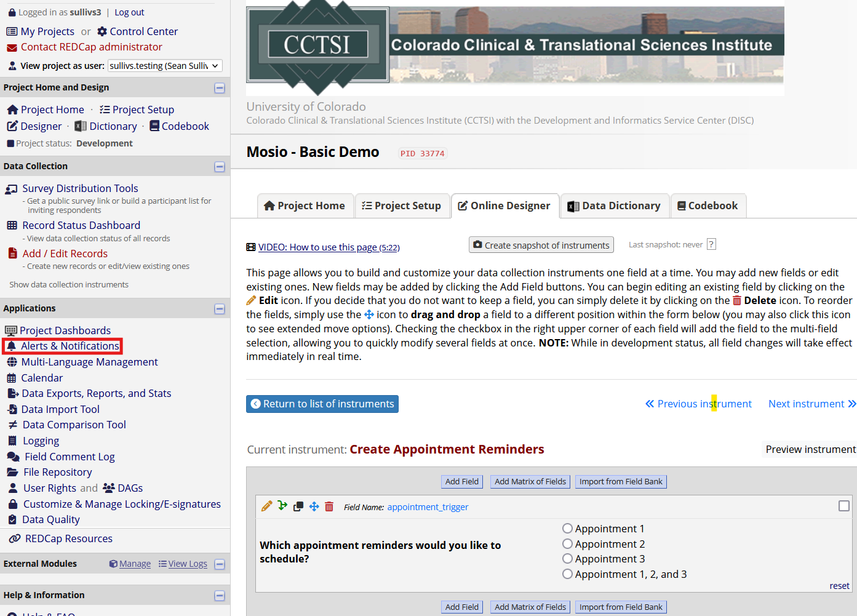Viewport: 857px width, 616px height.
Task: Select the Appointment 2 radio button
Action: 567,544
